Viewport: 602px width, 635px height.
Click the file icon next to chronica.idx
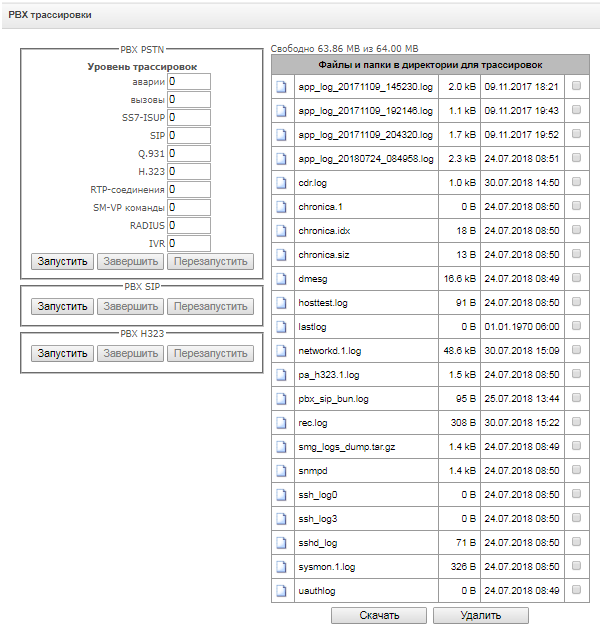281,231
